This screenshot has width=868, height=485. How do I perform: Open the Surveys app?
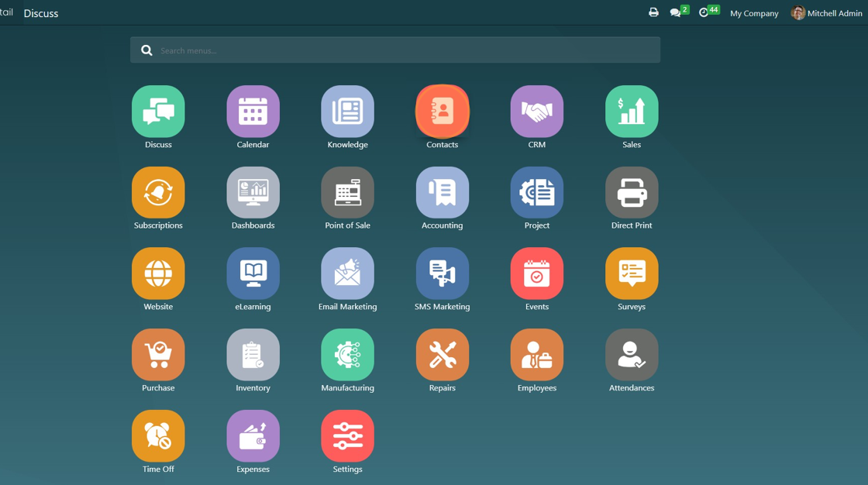tap(632, 273)
